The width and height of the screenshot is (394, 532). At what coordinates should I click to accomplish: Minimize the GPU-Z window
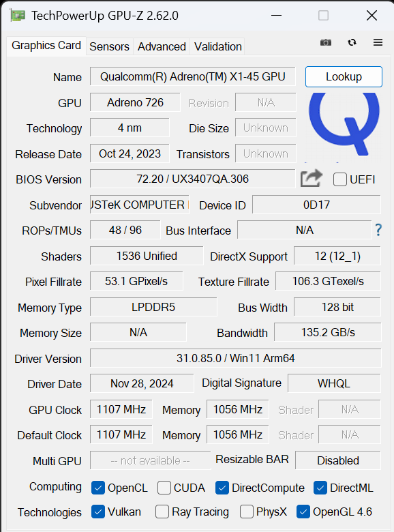point(276,15)
